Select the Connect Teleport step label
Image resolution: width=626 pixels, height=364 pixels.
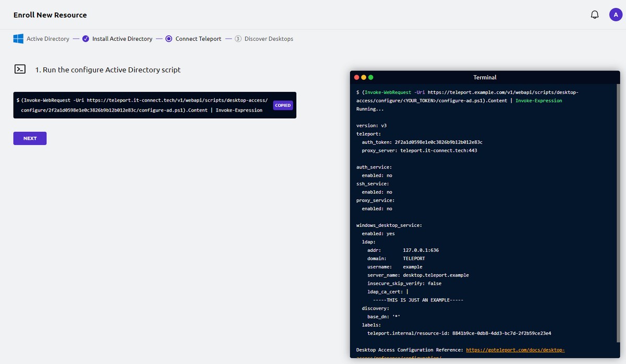(198, 39)
